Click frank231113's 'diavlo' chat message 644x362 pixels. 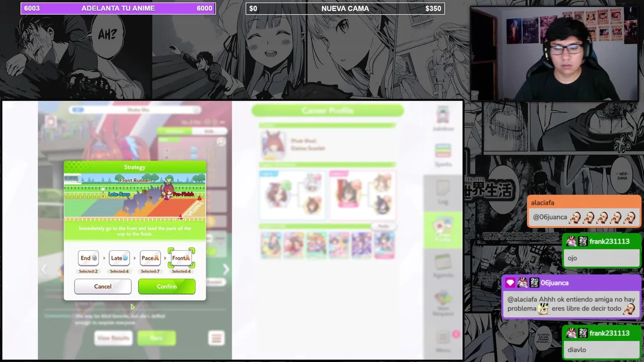pos(601,343)
